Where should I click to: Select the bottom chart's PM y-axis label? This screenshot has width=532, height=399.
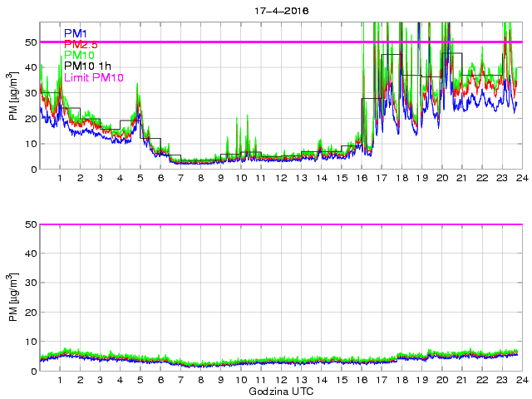tap(12, 298)
